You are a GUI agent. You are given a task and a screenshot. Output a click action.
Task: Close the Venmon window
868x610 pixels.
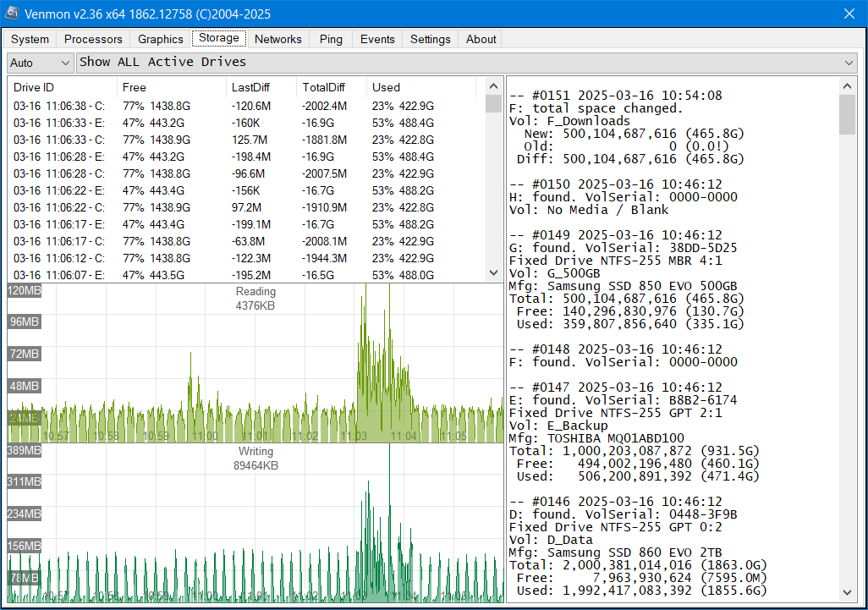click(849, 14)
